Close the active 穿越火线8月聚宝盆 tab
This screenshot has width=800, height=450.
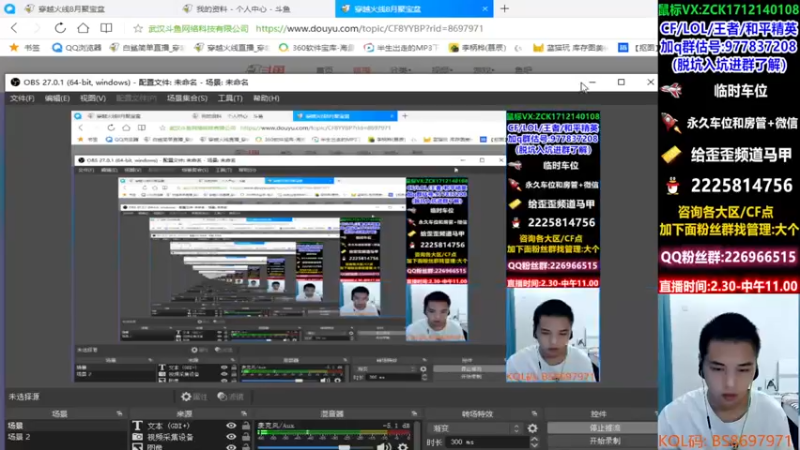485,9
